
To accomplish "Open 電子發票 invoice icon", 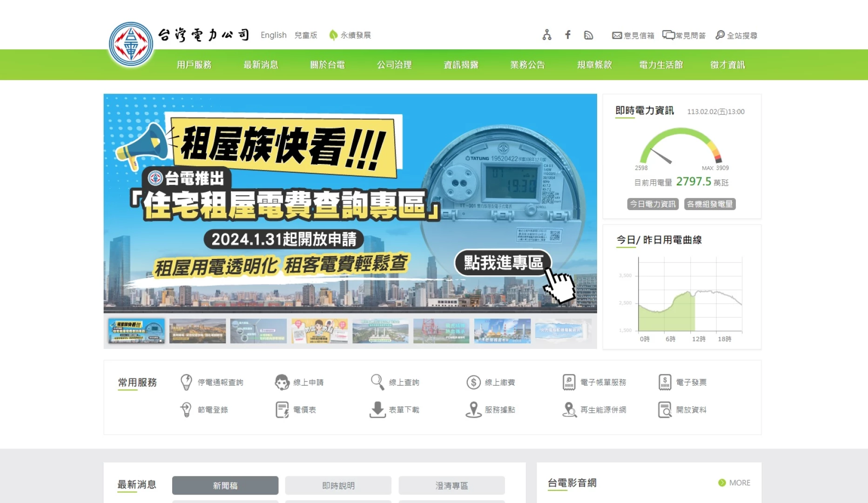I will pos(665,382).
